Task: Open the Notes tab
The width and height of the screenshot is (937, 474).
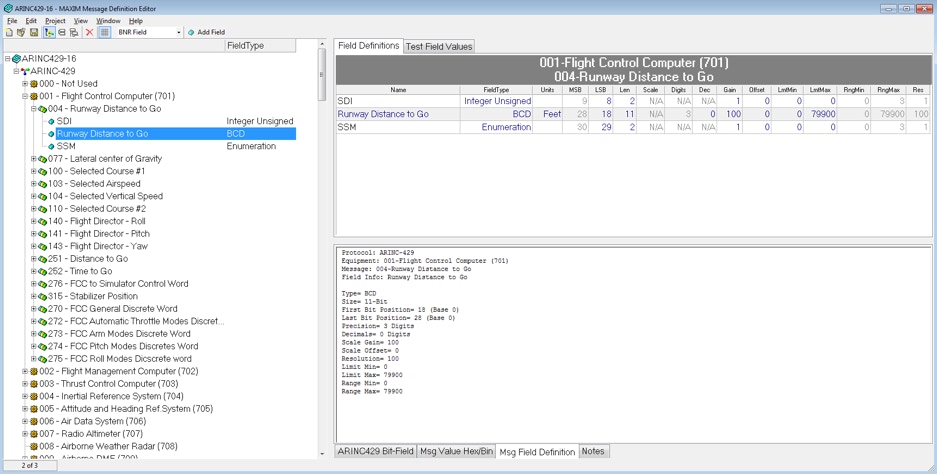Action: tap(593, 451)
